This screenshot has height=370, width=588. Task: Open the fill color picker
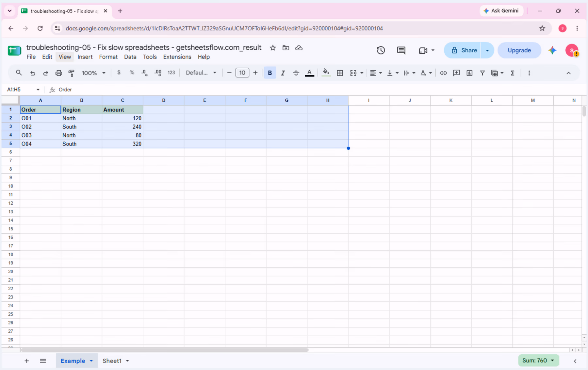click(326, 73)
